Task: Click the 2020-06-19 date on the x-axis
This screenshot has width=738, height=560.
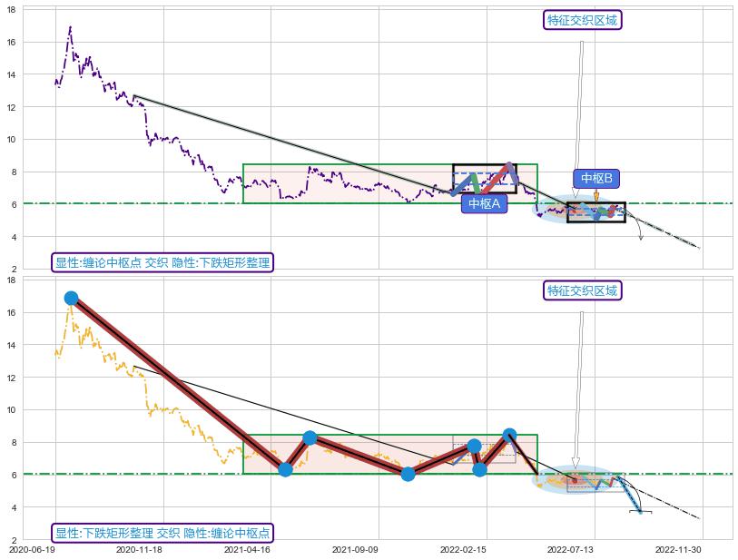Action: click(32, 549)
